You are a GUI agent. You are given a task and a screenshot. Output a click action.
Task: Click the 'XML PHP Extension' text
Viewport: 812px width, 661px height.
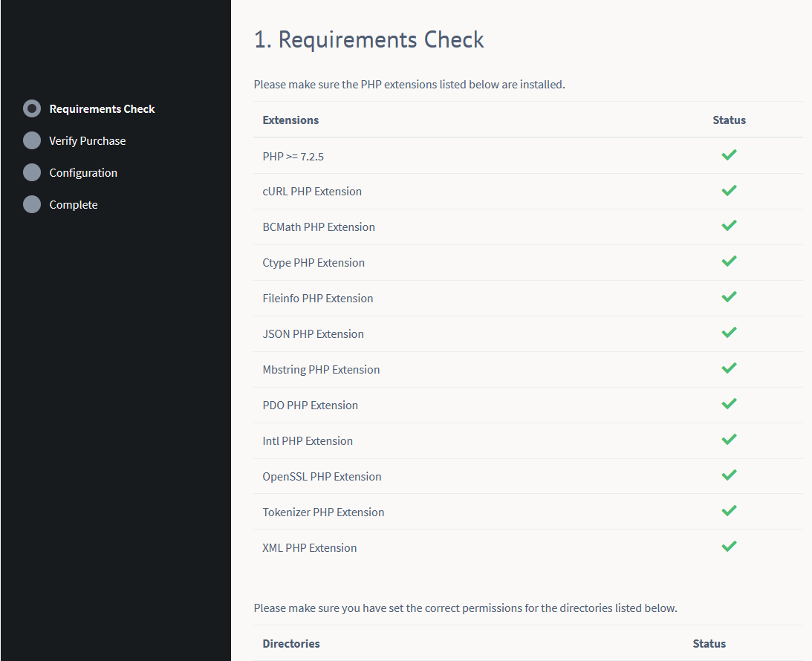click(x=310, y=548)
